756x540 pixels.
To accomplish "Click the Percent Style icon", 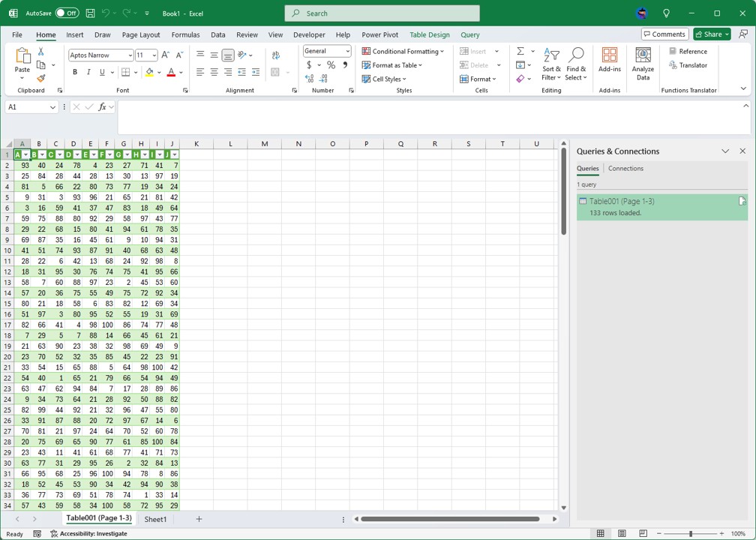I will point(331,65).
